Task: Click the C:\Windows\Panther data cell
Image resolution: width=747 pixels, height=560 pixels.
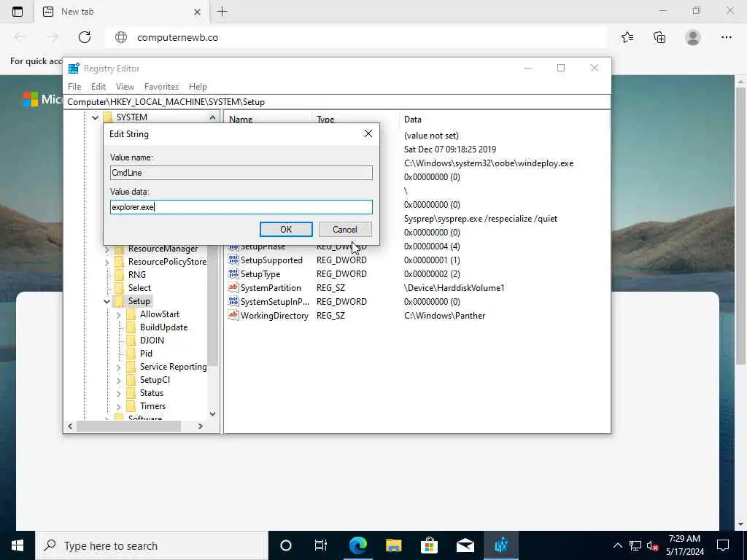Action: [444, 316]
